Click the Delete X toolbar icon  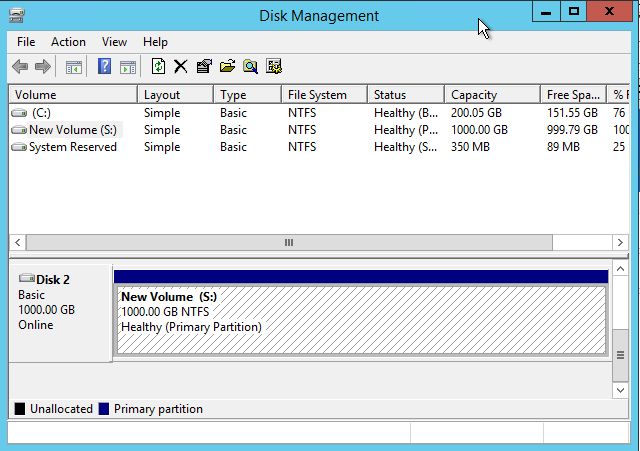click(181, 67)
